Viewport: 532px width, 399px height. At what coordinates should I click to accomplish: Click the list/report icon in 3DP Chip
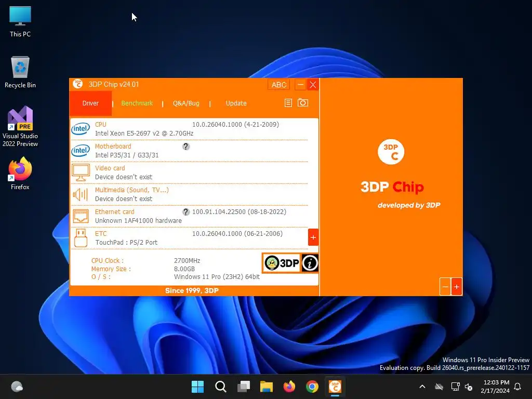(x=288, y=103)
